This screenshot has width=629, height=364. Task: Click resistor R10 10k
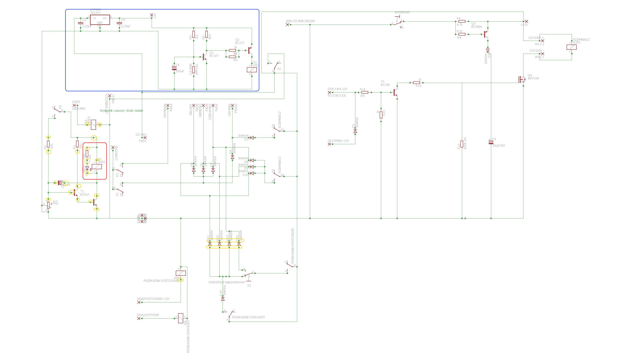point(462,34)
